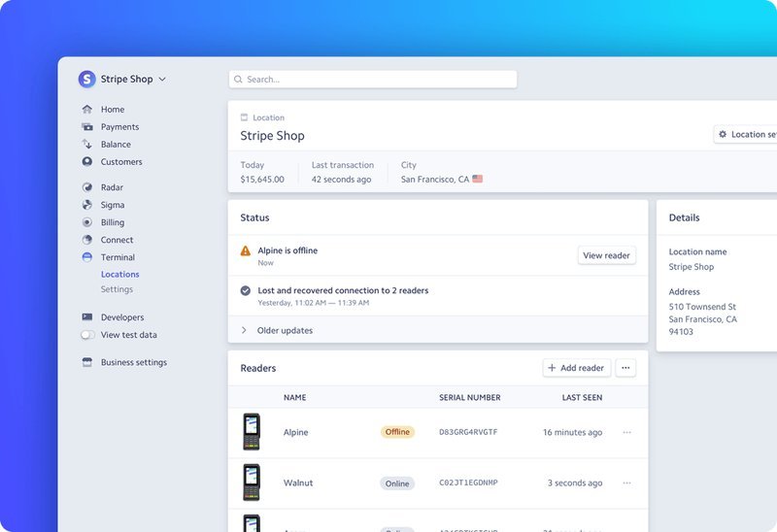This screenshot has height=532, width=777.
Task: Click the Online badge for Walnut
Action: point(397,483)
